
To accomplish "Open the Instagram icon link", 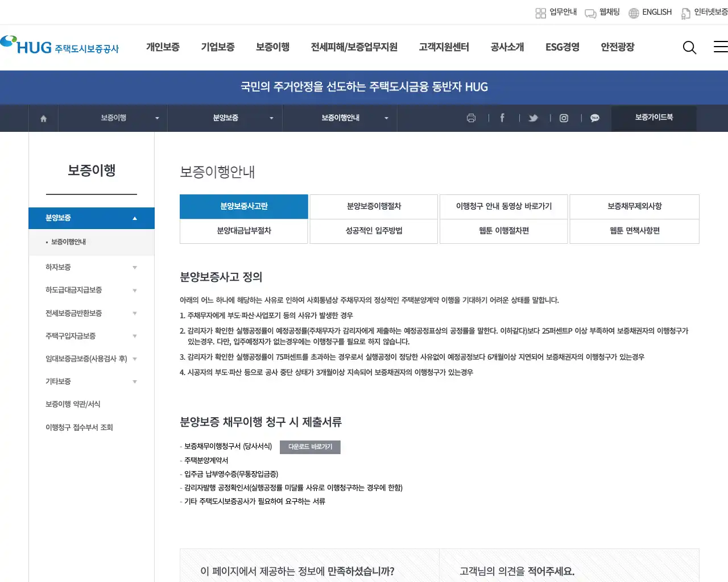I will [x=564, y=118].
